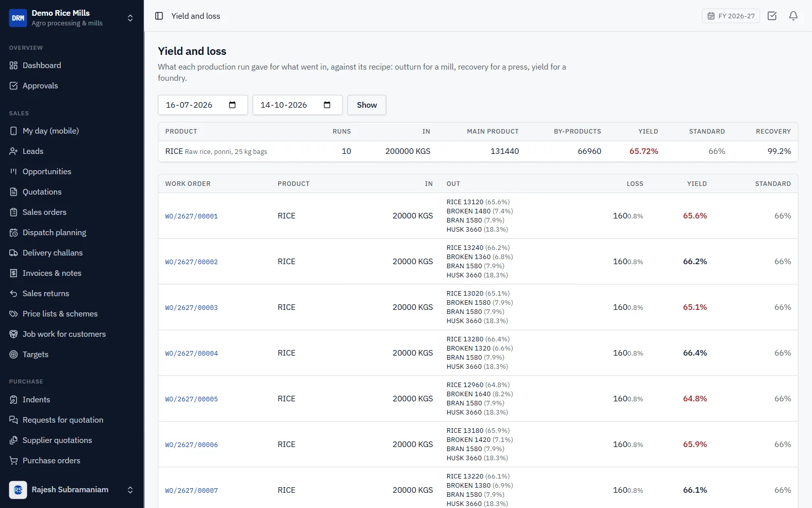Click the Approvals icon

coord(14,86)
